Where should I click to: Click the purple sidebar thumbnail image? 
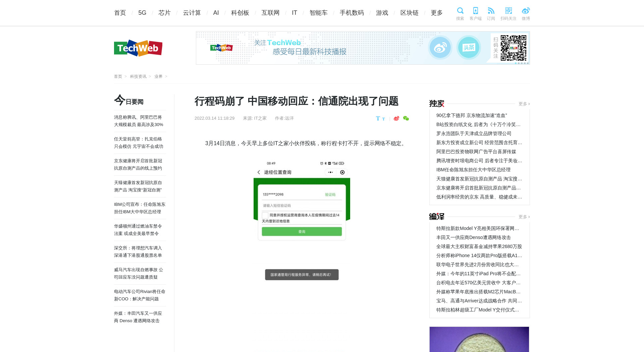click(x=479, y=339)
